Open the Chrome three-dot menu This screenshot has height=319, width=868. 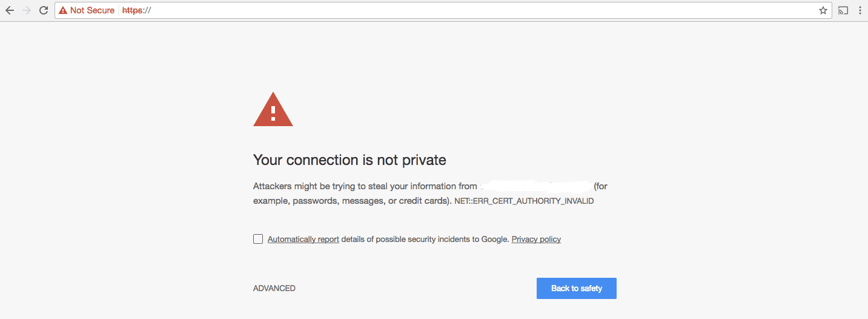860,10
